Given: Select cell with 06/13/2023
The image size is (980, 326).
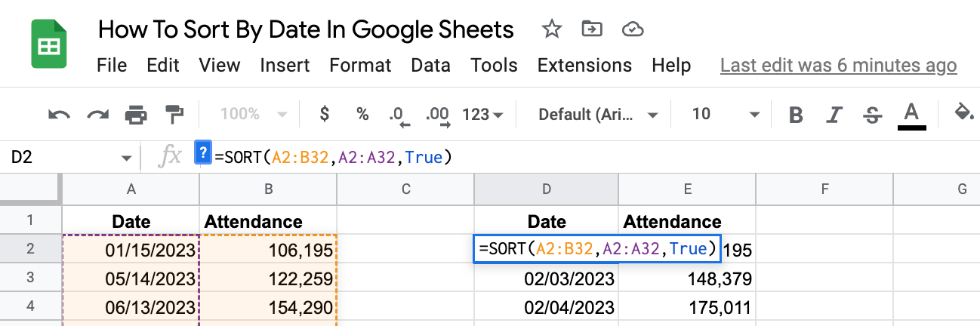Looking at the screenshot, I should [x=131, y=307].
